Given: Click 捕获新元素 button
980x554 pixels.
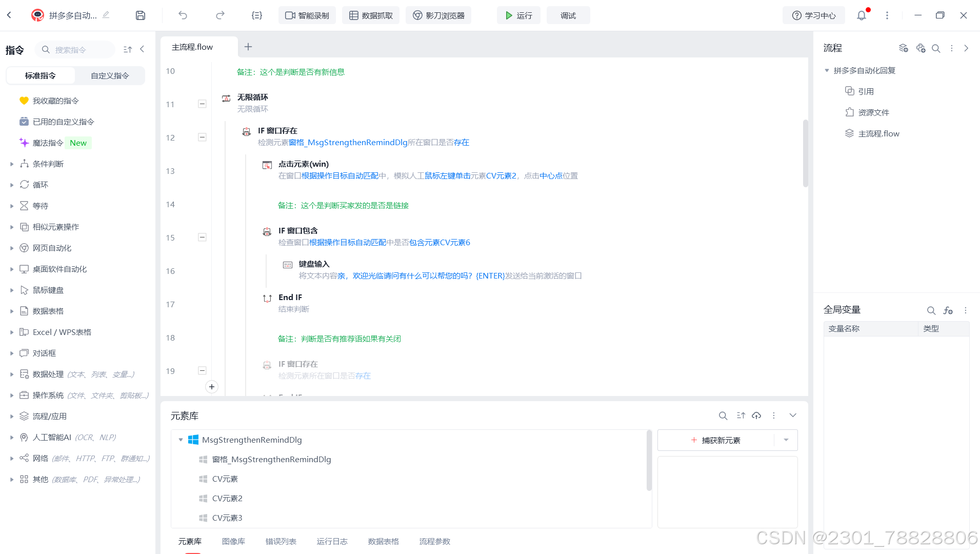Looking at the screenshot, I should [x=715, y=440].
